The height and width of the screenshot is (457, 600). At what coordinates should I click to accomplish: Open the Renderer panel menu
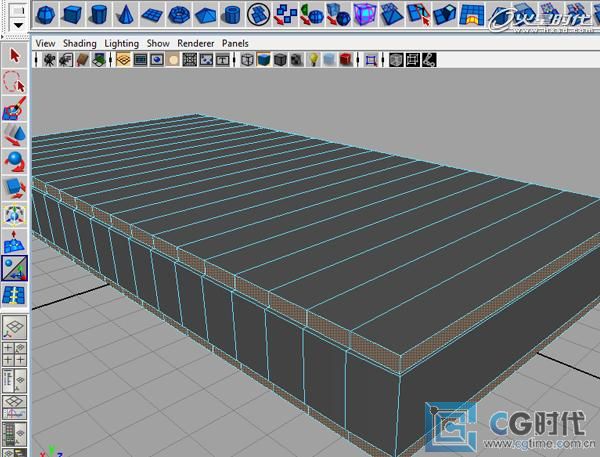click(196, 43)
